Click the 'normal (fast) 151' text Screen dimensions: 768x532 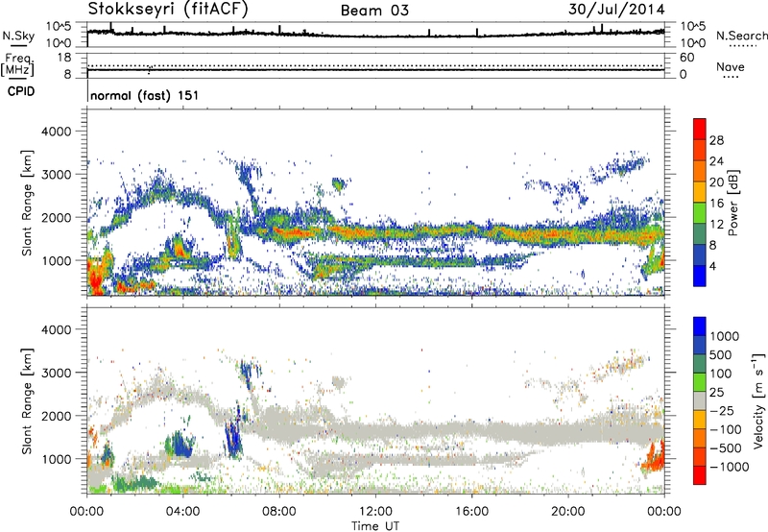[145, 95]
